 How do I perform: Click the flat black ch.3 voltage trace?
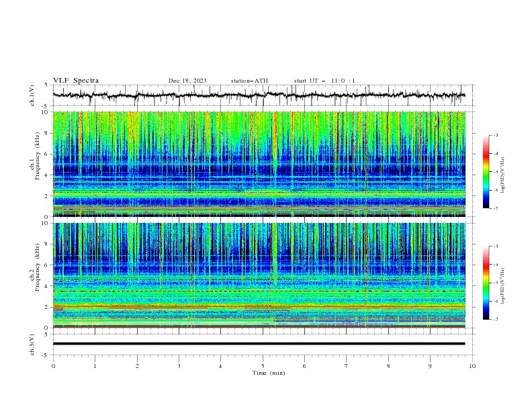(x=259, y=344)
